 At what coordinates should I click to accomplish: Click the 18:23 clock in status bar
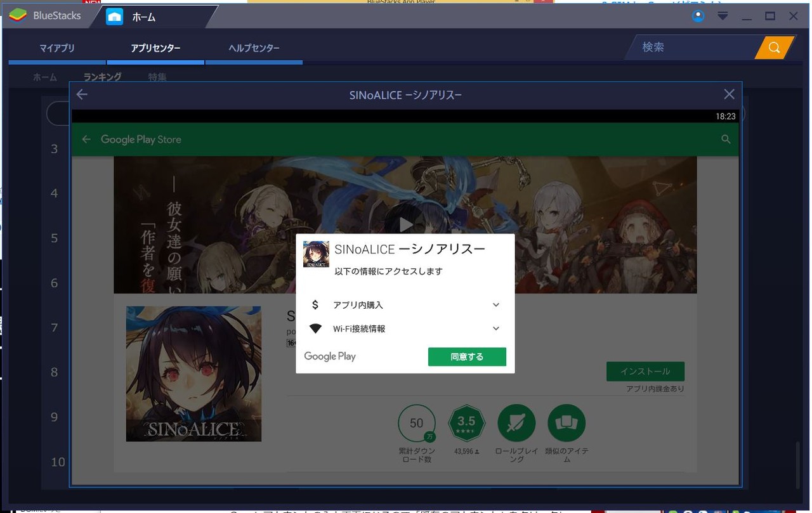pos(726,117)
